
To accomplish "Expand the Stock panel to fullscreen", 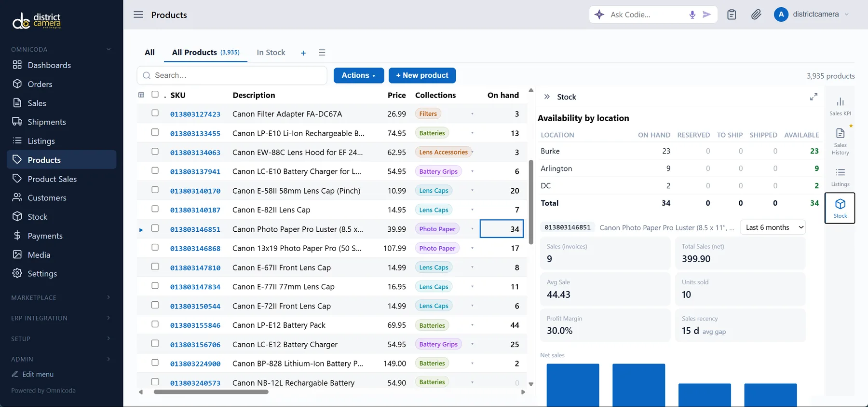I will (x=814, y=97).
